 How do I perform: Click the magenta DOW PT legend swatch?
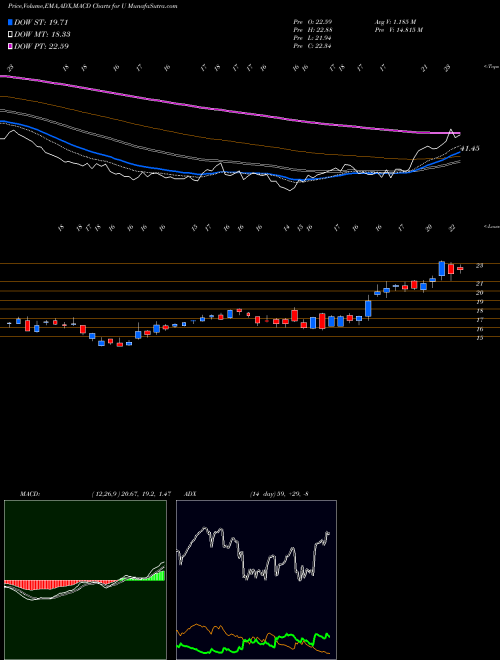(x=11, y=46)
